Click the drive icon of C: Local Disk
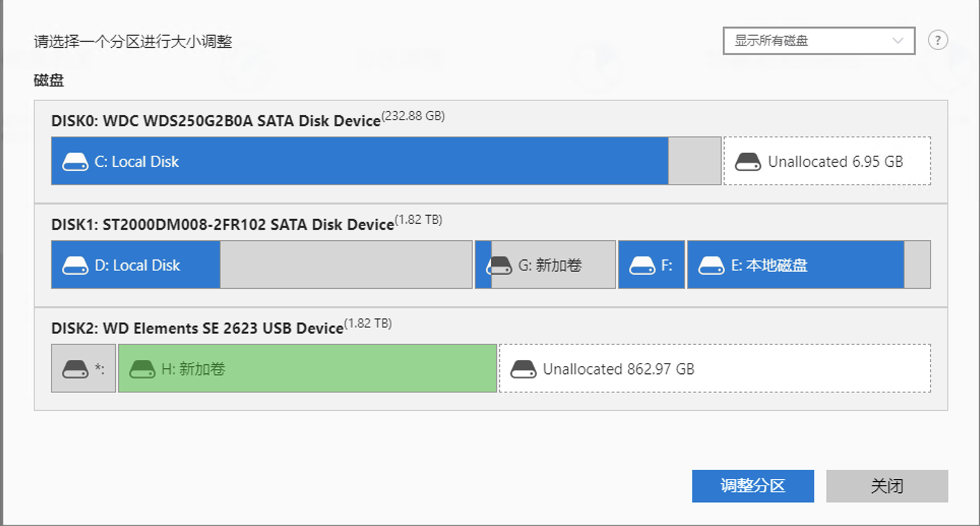The width and height of the screenshot is (980, 526). [x=75, y=162]
